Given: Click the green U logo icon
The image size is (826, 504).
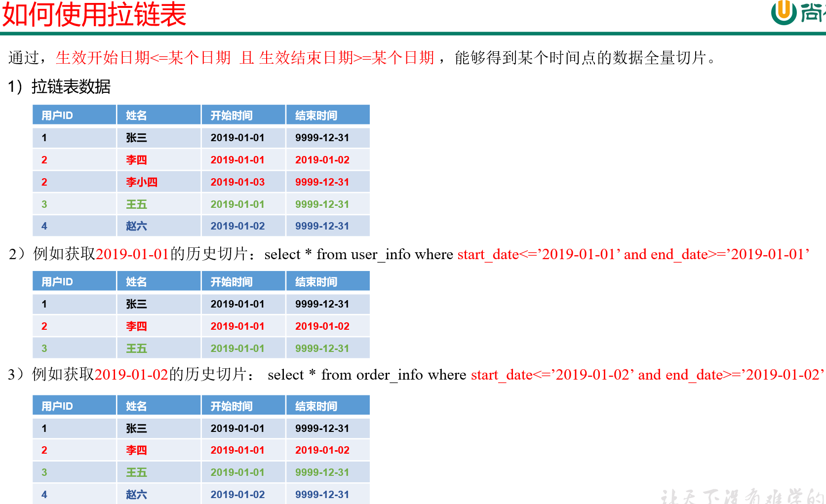Looking at the screenshot, I should [784, 12].
